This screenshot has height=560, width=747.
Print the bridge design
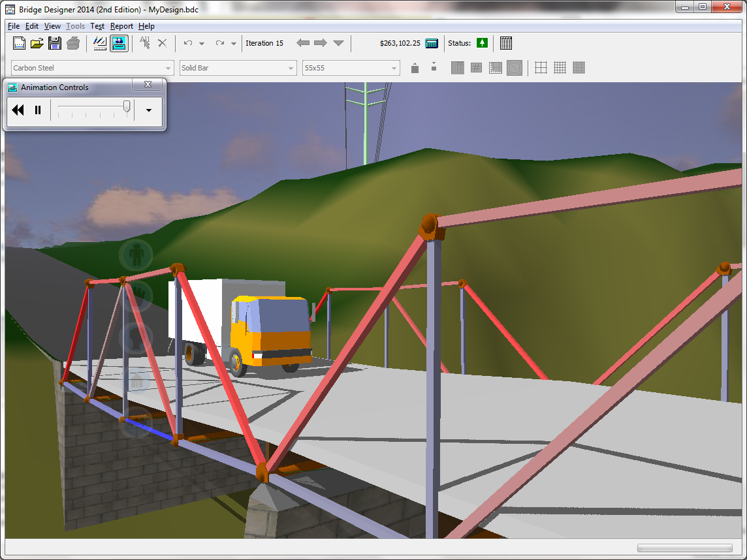(73, 43)
